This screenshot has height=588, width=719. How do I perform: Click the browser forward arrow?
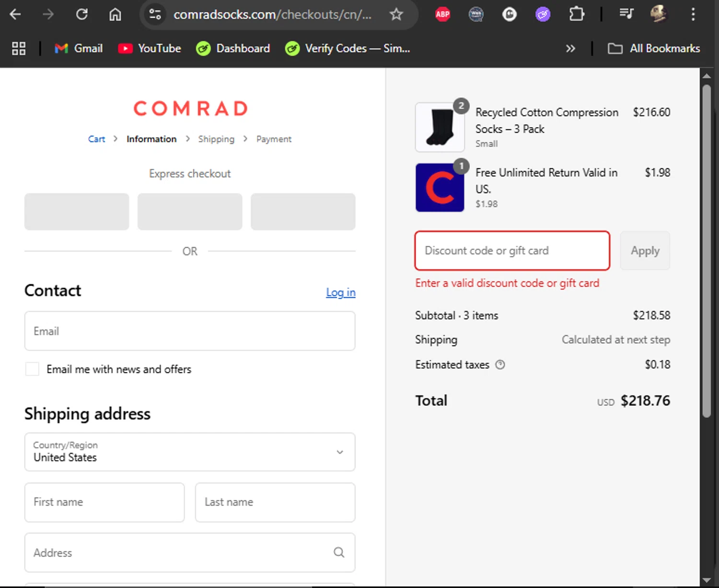[48, 14]
